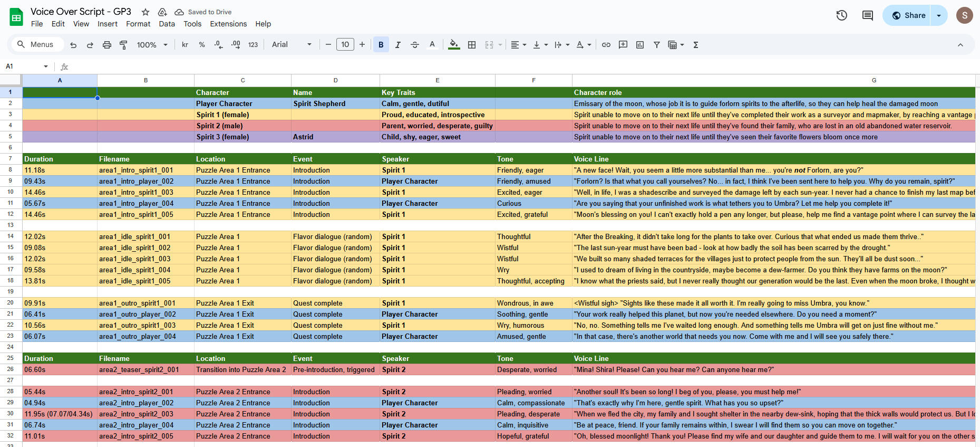Open the borders tool

pos(472,45)
